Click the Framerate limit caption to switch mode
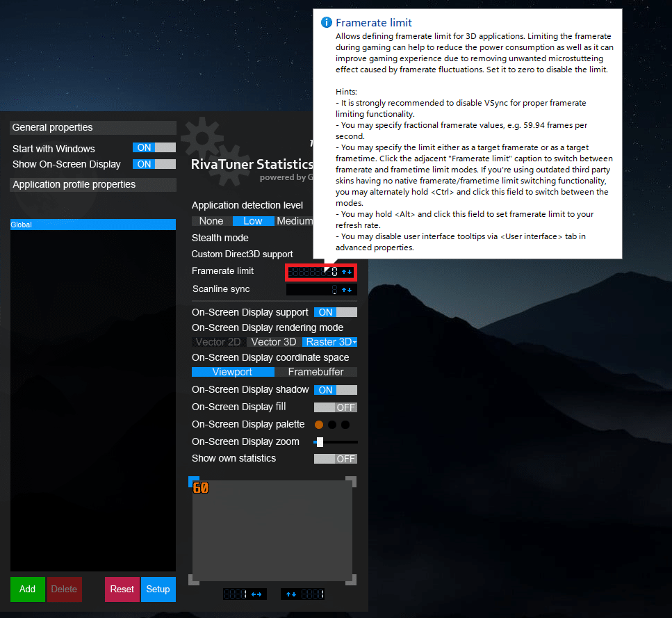 click(x=223, y=271)
